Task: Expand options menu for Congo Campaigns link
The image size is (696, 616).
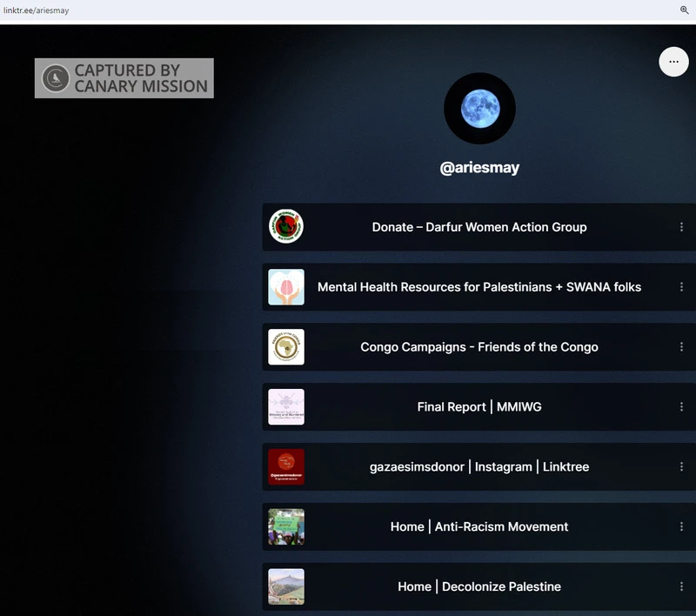Action: click(681, 347)
